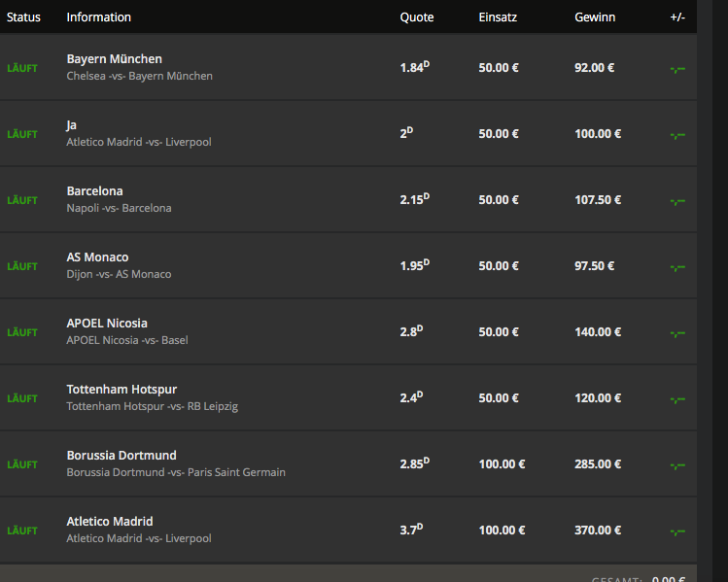The height and width of the screenshot is (582, 728).
Task: Open the Borussia Dortmund bet title
Action: point(121,456)
